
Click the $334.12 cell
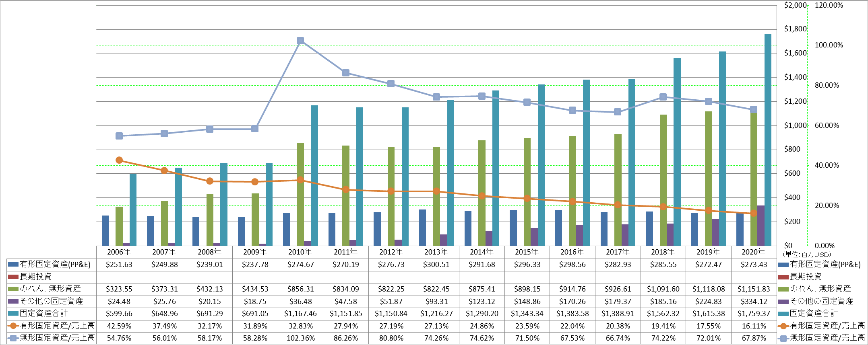754,301
